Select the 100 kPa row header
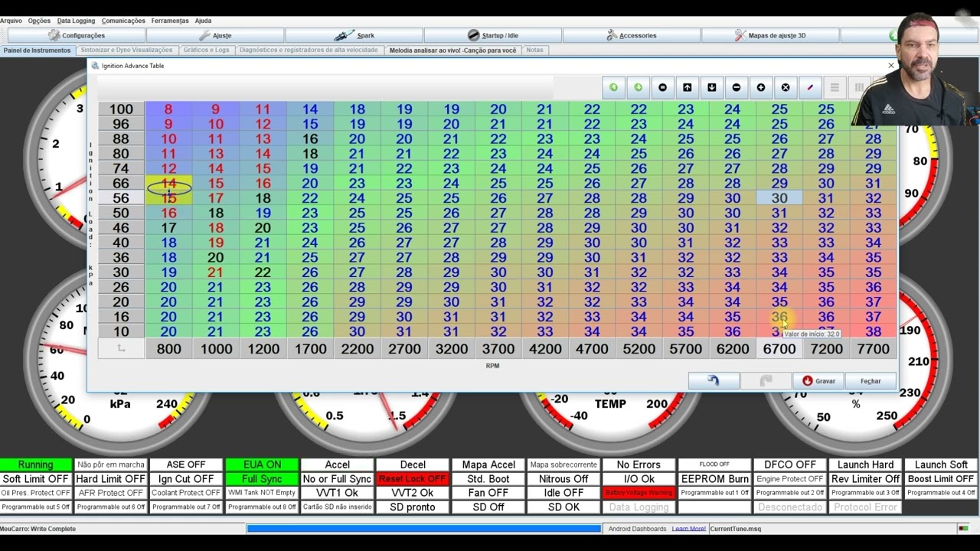This screenshot has width=980, height=551. click(x=121, y=109)
